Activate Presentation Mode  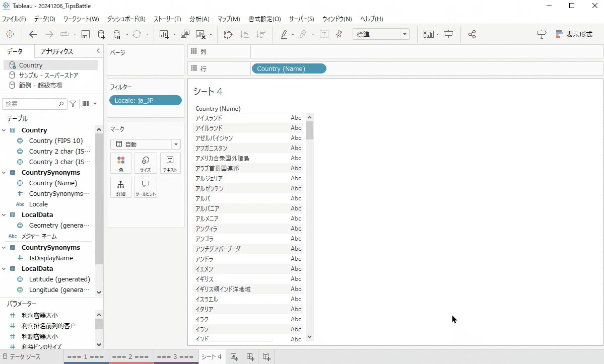point(449,34)
